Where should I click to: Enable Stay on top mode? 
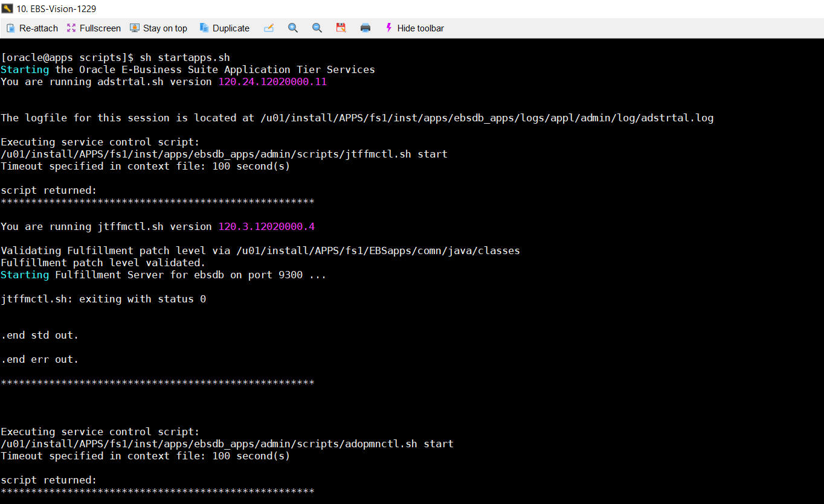pos(158,28)
